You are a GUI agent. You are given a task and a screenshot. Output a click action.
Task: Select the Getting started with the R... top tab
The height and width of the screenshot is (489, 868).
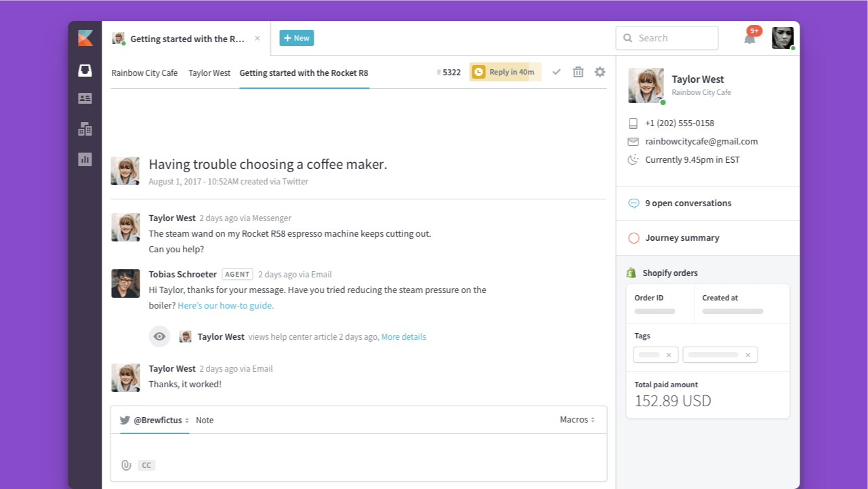point(186,39)
